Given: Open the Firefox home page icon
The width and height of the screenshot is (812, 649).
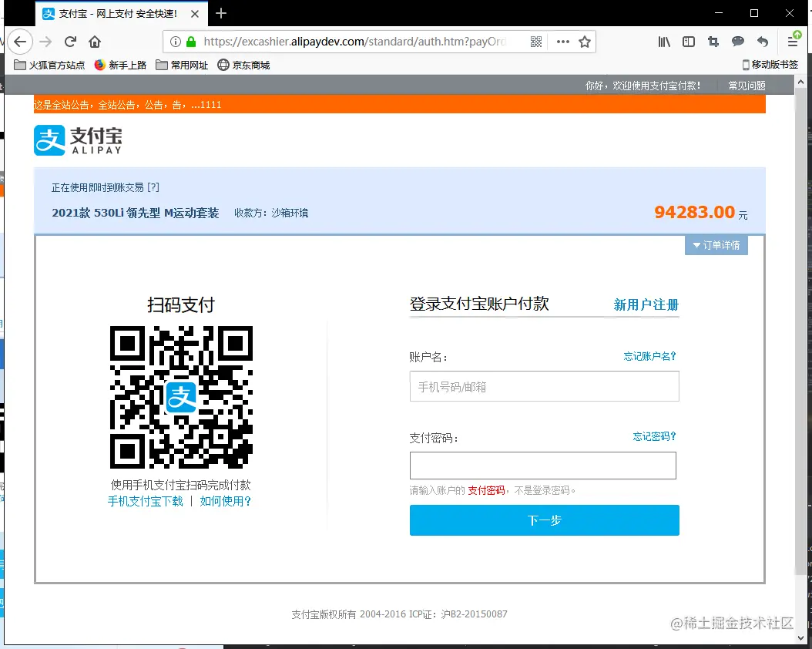Looking at the screenshot, I should pos(95,42).
